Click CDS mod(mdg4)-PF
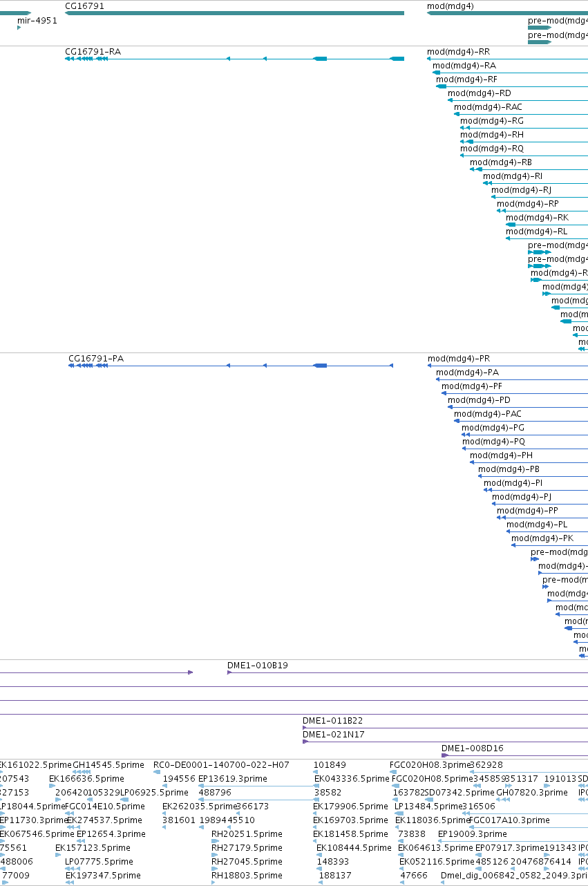The height and width of the screenshot is (886, 588). [472, 386]
